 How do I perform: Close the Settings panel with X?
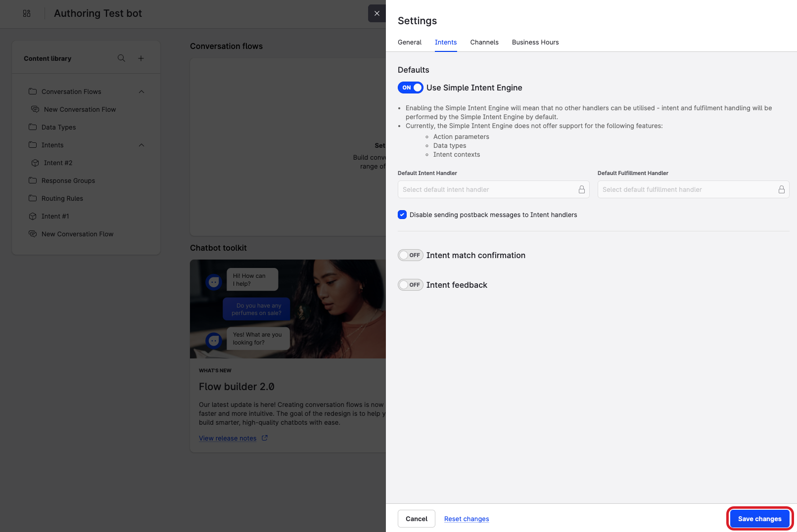tap(377, 13)
